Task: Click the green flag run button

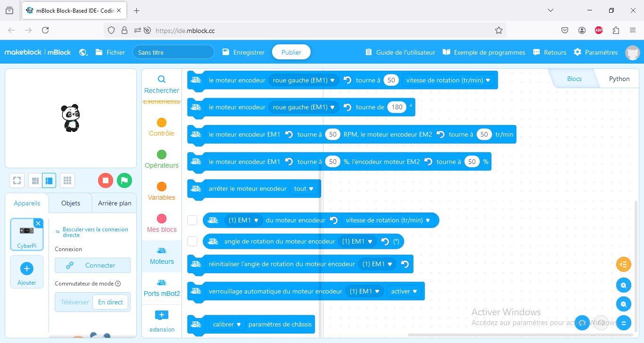Action: tap(124, 180)
